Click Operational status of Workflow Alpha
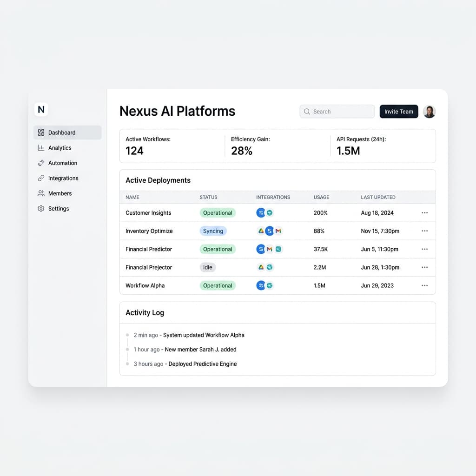The height and width of the screenshot is (476, 476). pos(218,286)
